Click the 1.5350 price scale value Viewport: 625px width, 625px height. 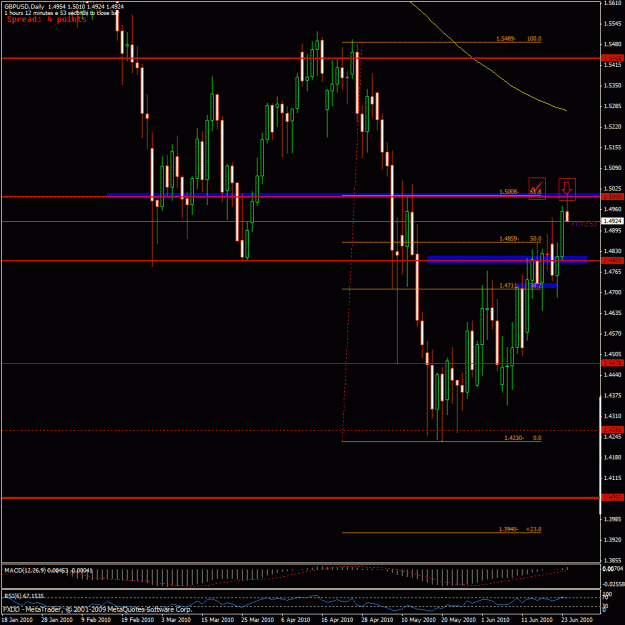tap(613, 86)
